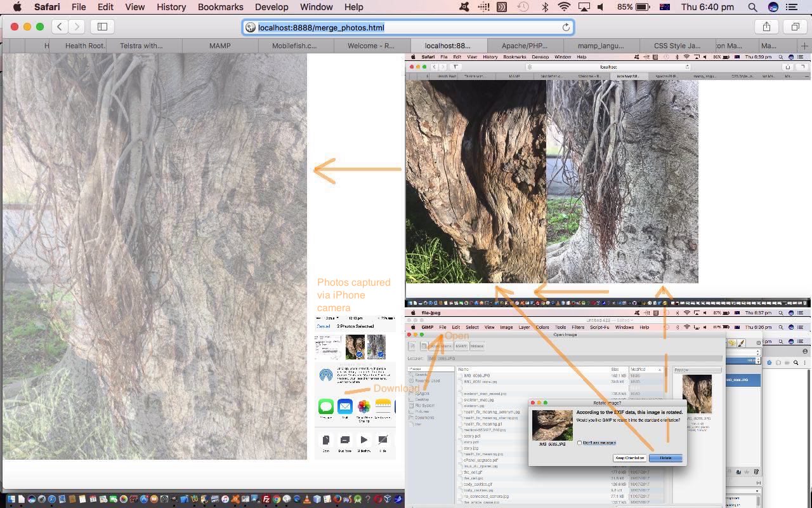
Task: Select the active localhost:88... tab
Action: [448, 46]
